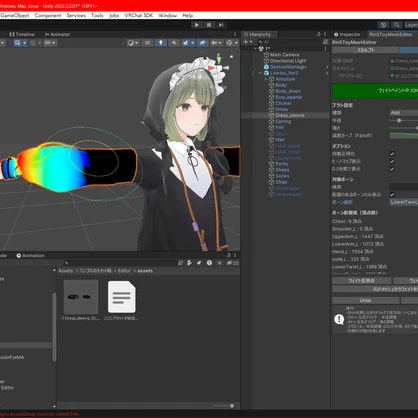Image resolution: width=418 pixels, height=418 pixels.
Task: Toggle hidden objects visibility icon
Action: pyautogui.click(x=202, y=43)
